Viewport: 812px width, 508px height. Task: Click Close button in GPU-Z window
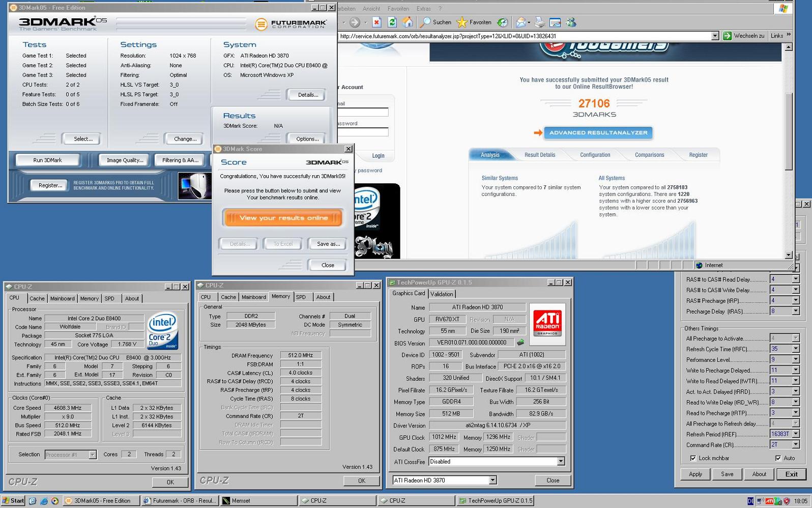553,480
